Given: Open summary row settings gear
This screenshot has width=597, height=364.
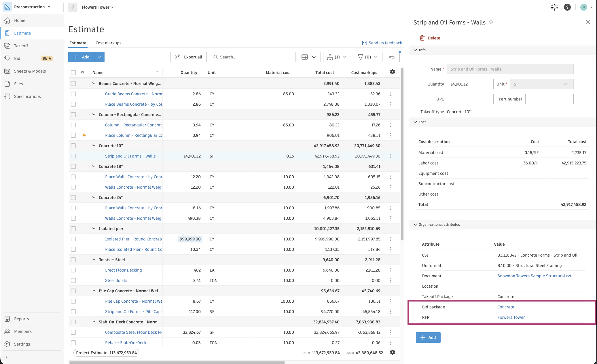Looking at the screenshot, I should (x=392, y=352).
